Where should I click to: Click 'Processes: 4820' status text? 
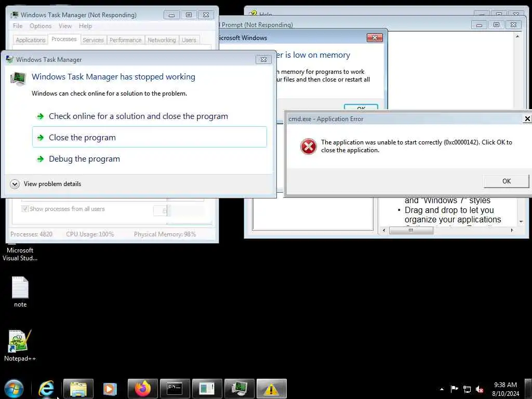pyautogui.click(x=31, y=234)
